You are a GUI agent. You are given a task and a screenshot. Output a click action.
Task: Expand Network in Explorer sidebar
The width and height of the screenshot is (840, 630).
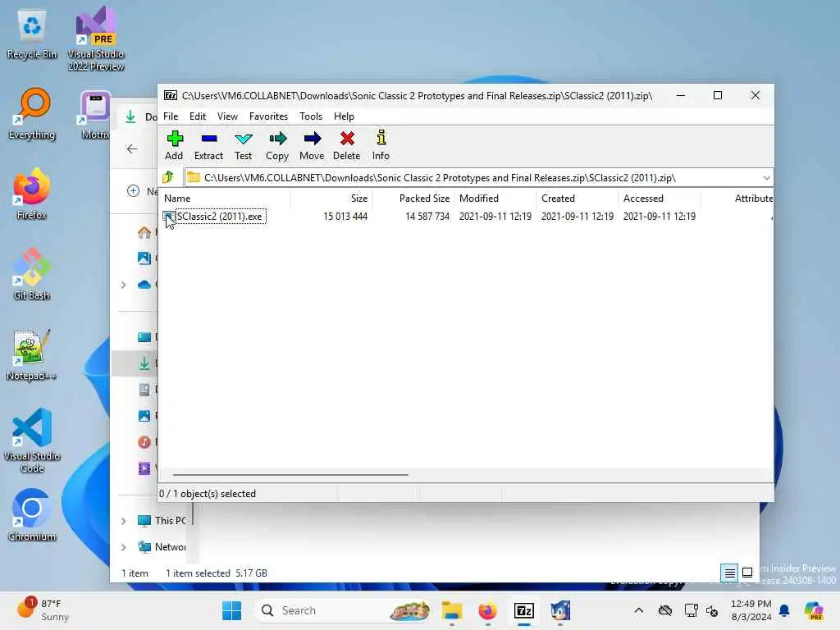pyautogui.click(x=124, y=547)
